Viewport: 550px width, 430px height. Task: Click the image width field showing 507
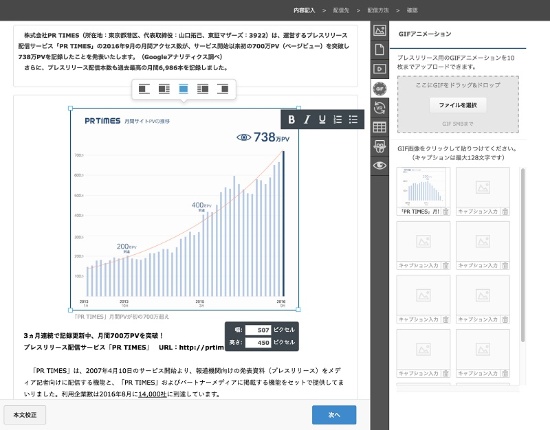[x=258, y=330]
